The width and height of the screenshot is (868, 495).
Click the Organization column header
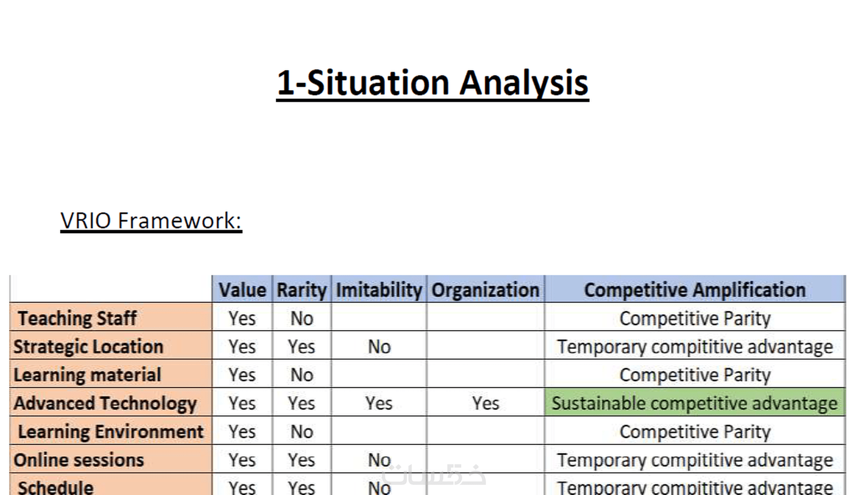coord(485,290)
